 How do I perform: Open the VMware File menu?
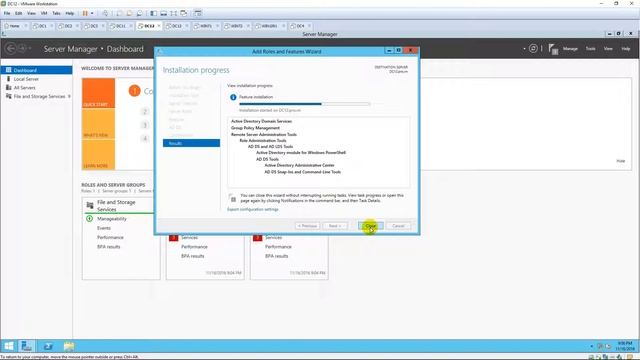7,13
